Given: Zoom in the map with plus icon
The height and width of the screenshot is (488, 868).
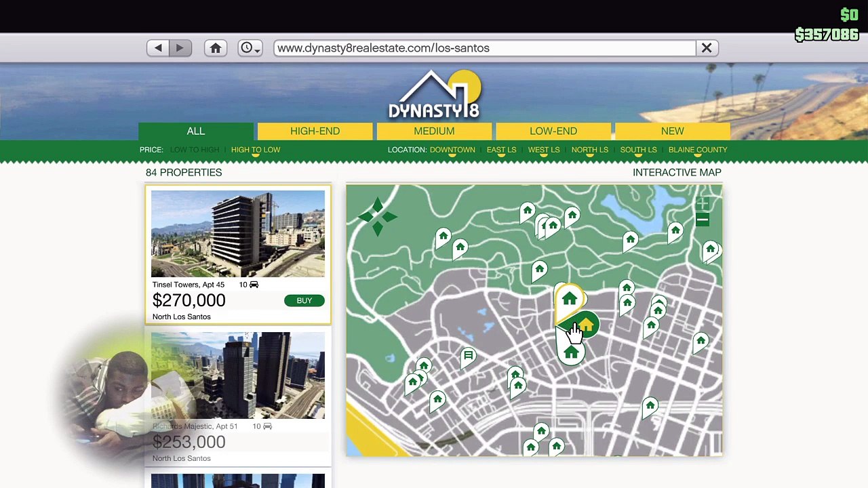Looking at the screenshot, I should 702,203.
